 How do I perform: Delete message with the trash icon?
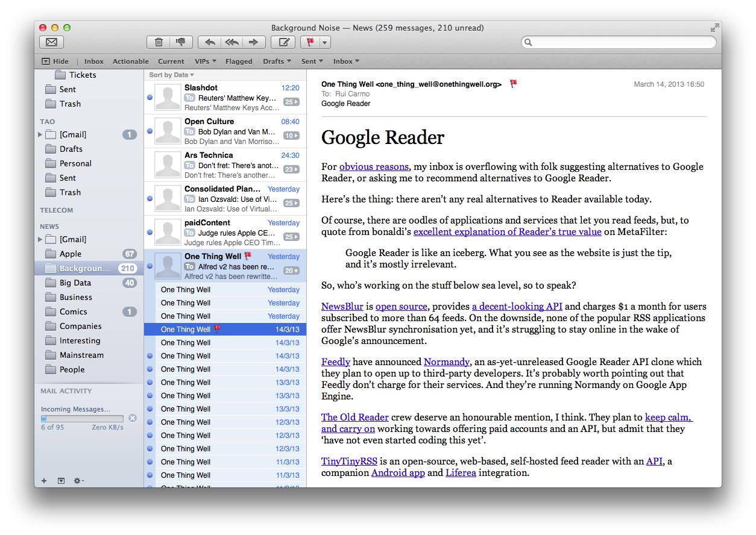[159, 42]
